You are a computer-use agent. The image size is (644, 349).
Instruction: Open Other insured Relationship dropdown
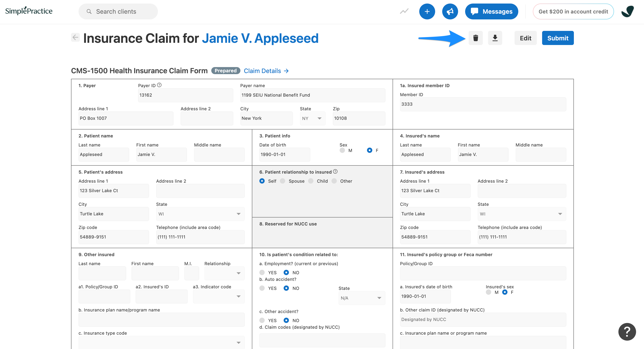pyautogui.click(x=224, y=273)
